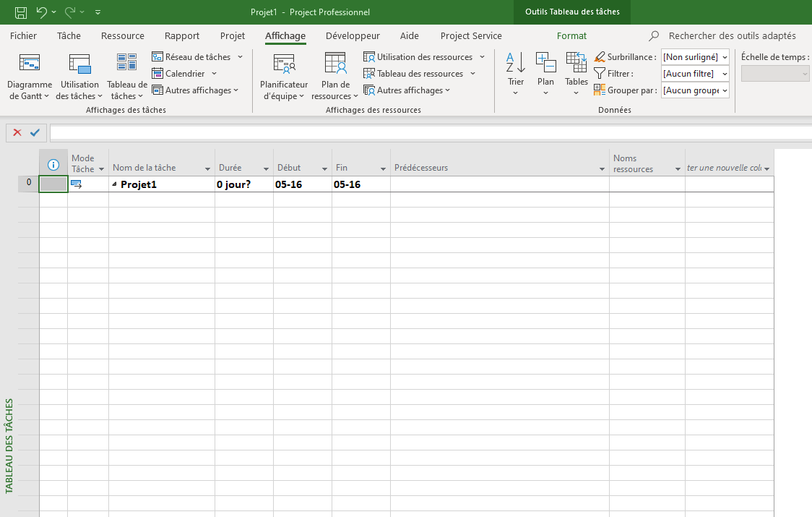Click the search magnifier icon
Viewport: 812px width, 517px height.
click(654, 35)
